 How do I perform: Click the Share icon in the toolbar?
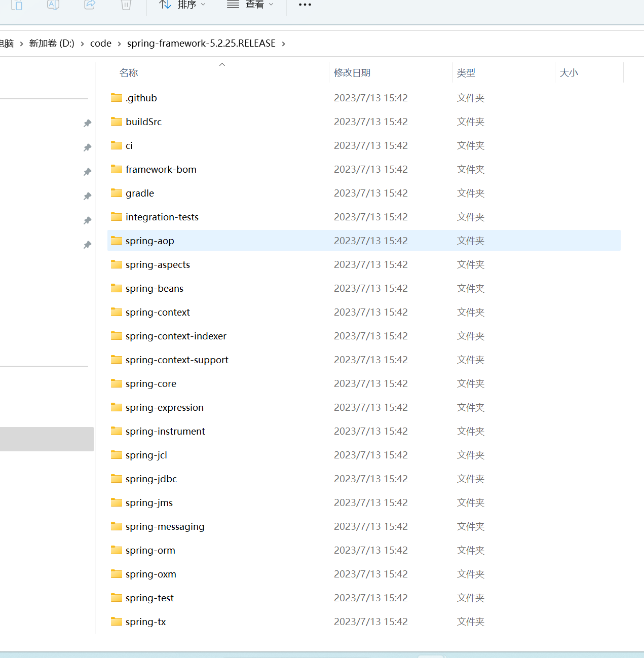click(x=90, y=5)
